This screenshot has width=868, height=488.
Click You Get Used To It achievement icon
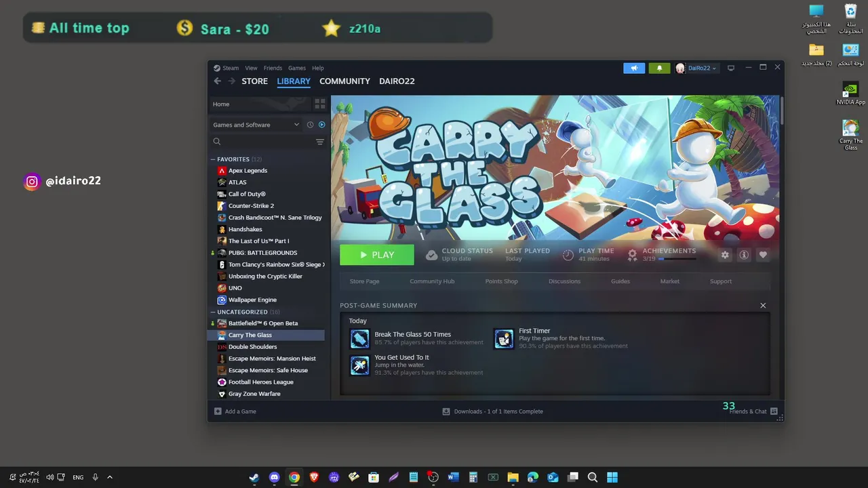coord(359,365)
